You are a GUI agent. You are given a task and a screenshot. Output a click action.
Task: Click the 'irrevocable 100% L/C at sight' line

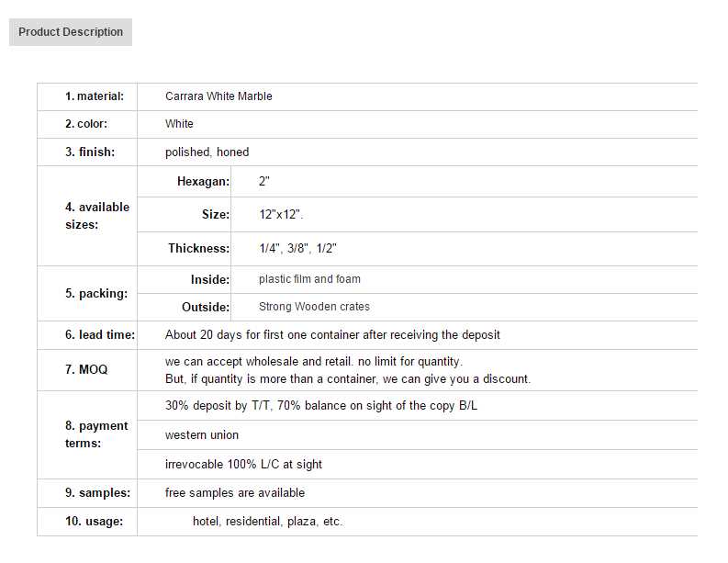(243, 465)
